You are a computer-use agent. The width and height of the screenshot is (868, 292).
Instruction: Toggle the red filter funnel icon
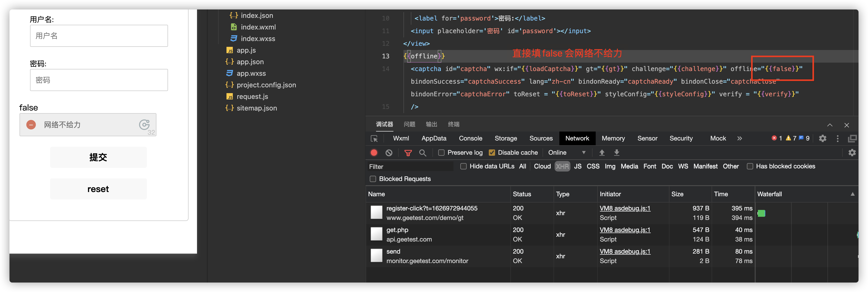pos(408,153)
